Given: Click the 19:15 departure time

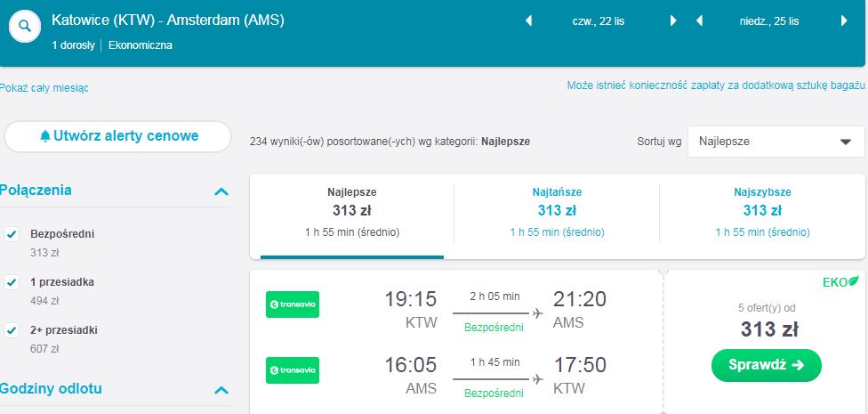Looking at the screenshot, I should click(411, 300).
